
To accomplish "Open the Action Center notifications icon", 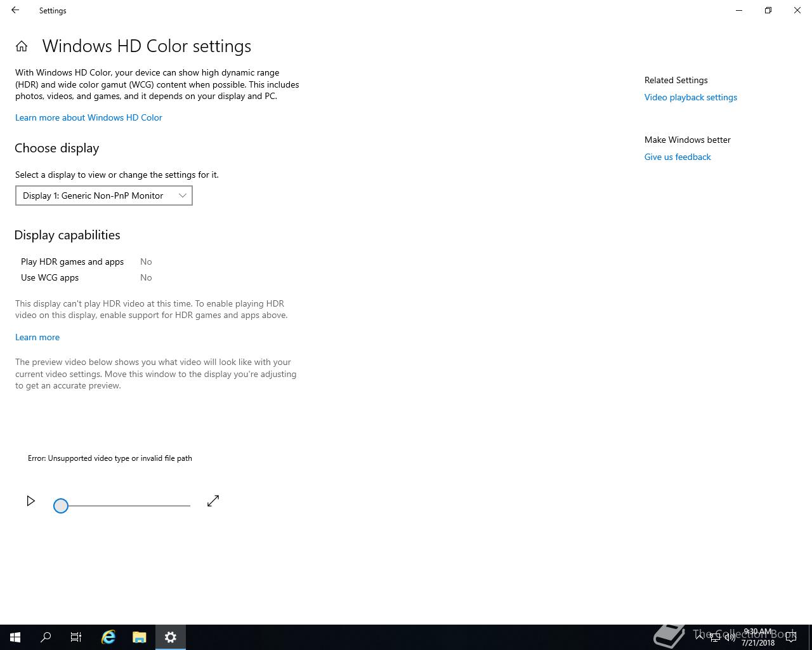I will tap(791, 637).
